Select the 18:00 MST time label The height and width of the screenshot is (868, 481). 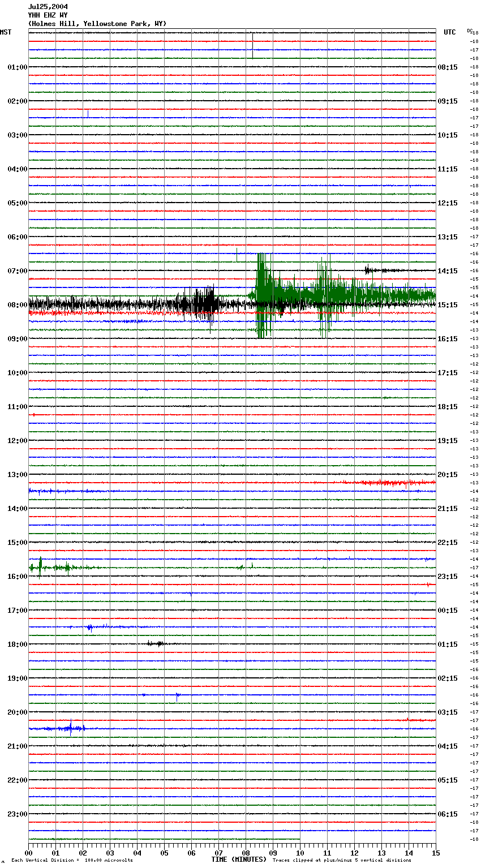point(18,644)
